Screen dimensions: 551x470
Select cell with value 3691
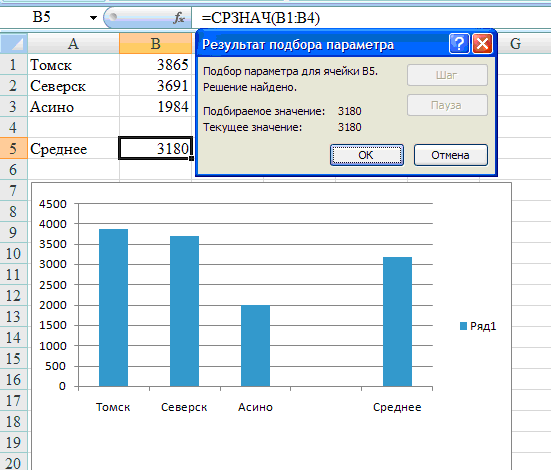tap(155, 86)
